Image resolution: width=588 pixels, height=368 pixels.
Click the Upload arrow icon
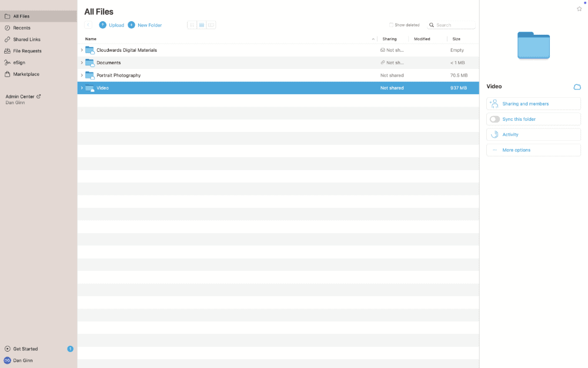(x=103, y=25)
